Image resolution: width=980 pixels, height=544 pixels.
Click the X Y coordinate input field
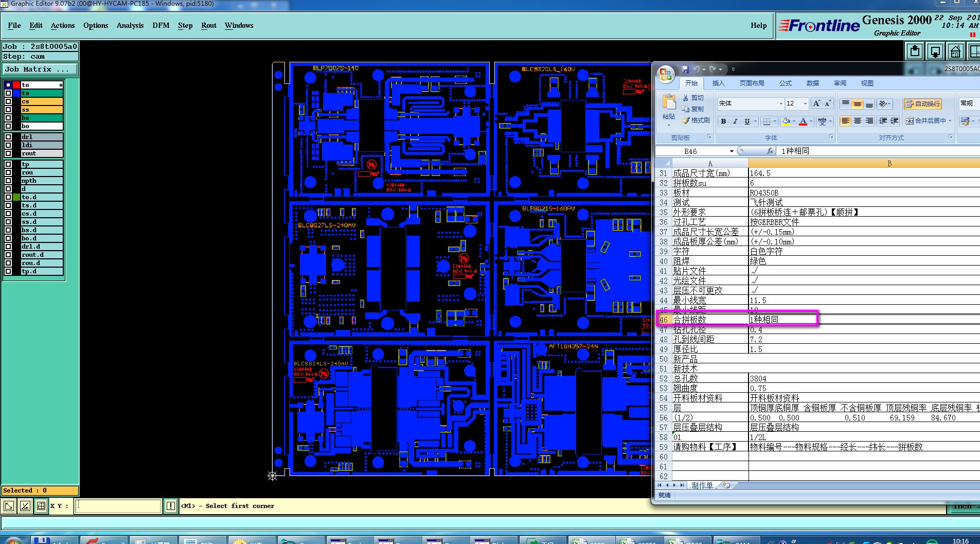point(118,506)
